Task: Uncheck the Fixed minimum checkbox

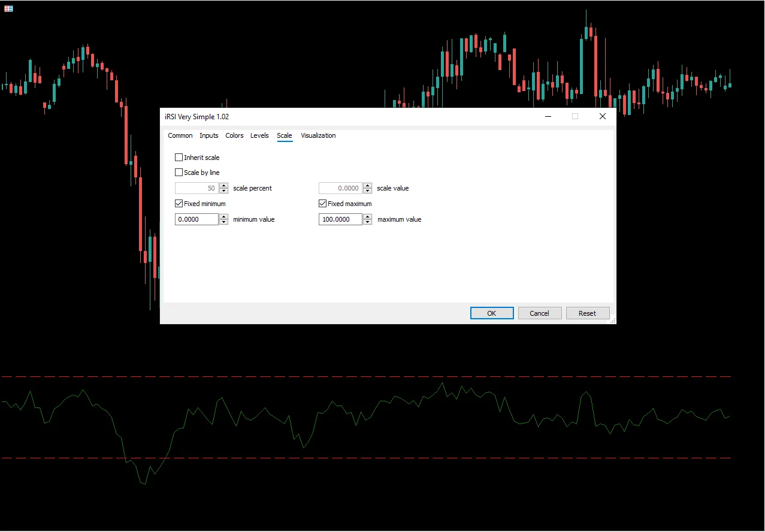Action: [x=179, y=204]
